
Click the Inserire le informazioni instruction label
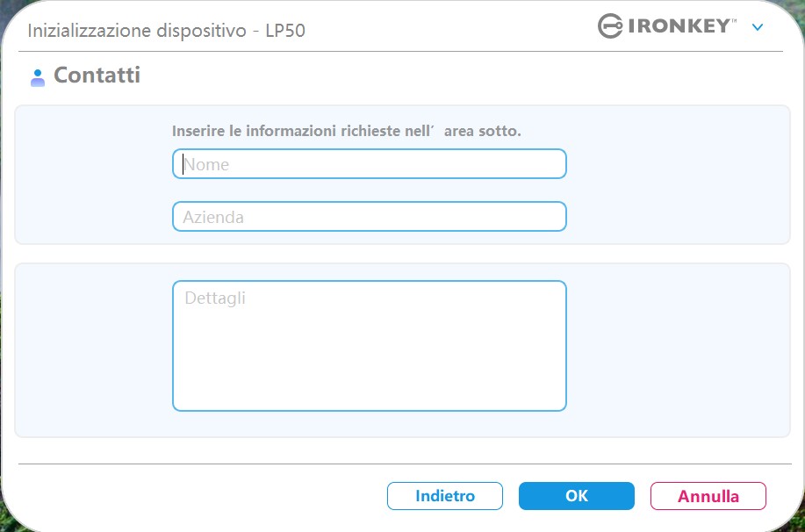(347, 131)
